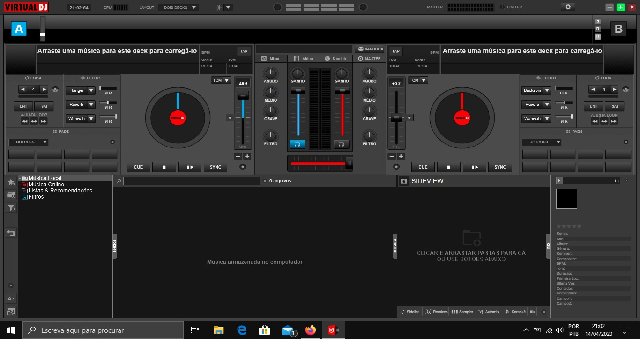Set loop OUT point on deck A
640x360 pixels.
(x=43, y=106)
